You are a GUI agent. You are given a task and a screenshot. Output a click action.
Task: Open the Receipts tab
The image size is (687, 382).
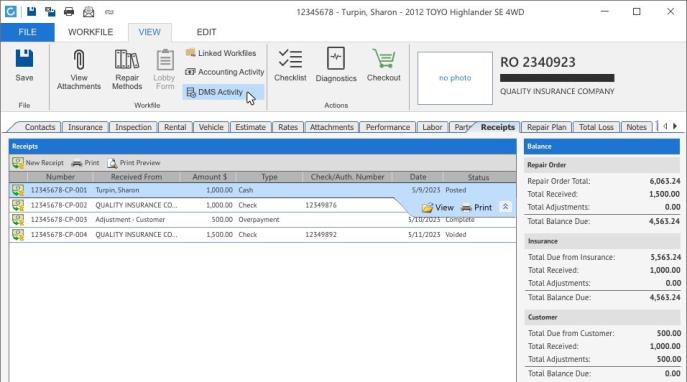click(x=498, y=127)
